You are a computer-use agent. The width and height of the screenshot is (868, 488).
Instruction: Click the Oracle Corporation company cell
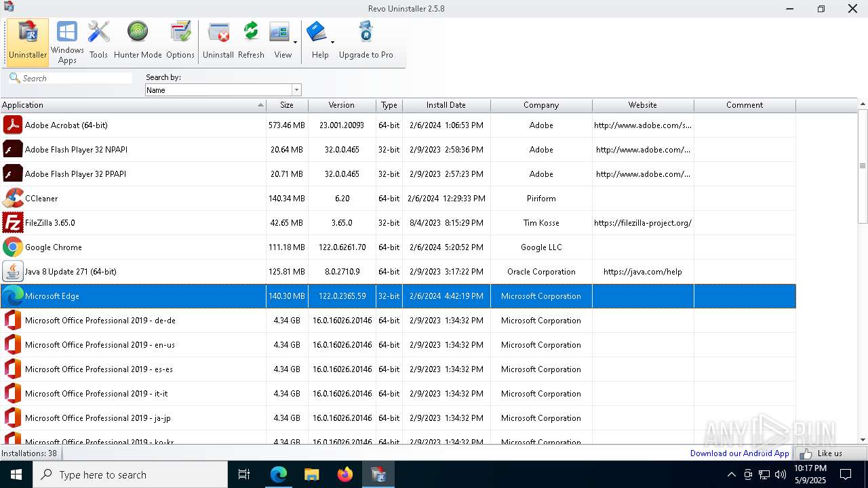pos(541,271)
